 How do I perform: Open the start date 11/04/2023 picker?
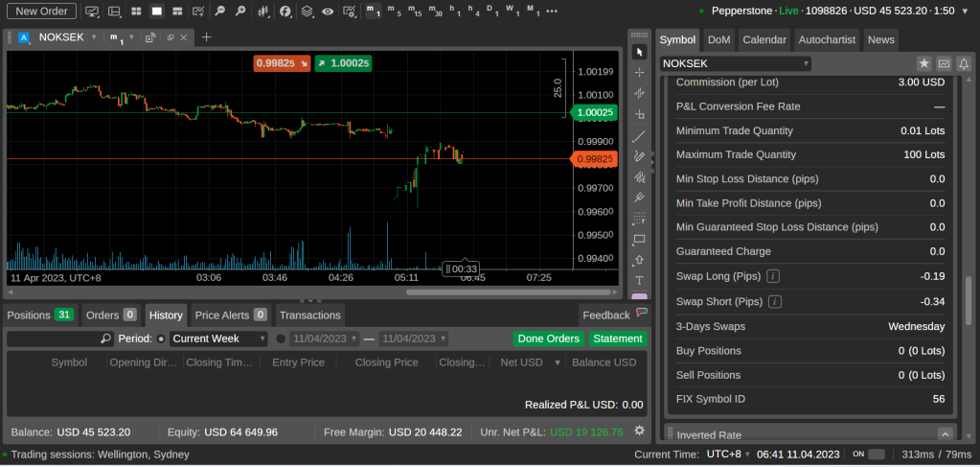(324, 339)
